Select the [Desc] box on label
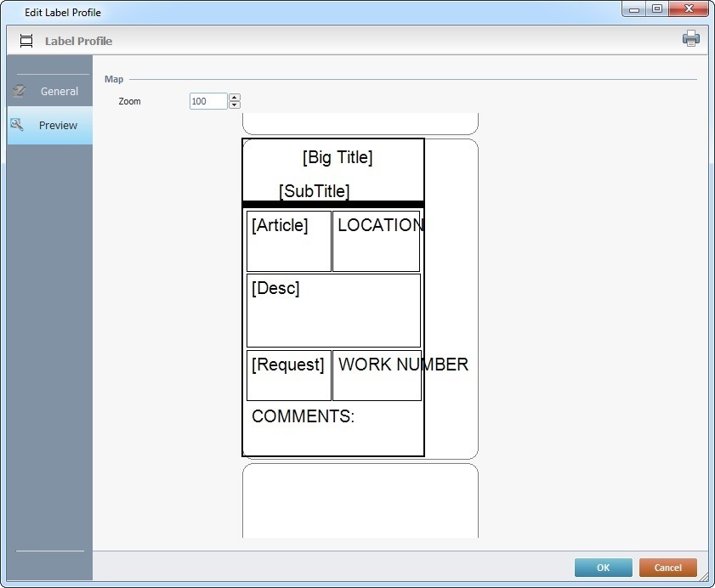Viewport: 715px width, 588px height. [x=333, y=310]
